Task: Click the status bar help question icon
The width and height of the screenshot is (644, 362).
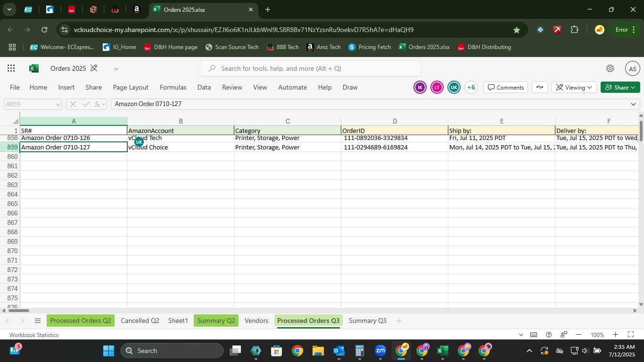Action: (x=549, y=335)
